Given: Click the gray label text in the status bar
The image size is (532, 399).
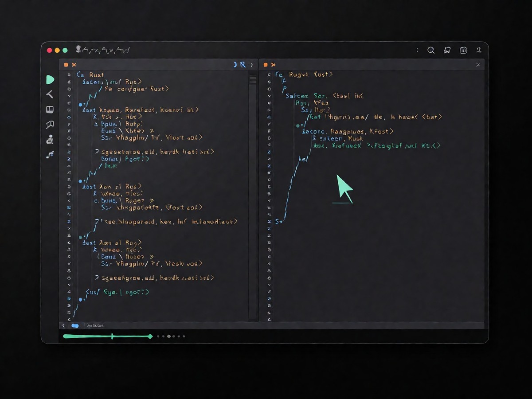Looking at the screenshot, I should pyautogui.click(x=95, y=326).
